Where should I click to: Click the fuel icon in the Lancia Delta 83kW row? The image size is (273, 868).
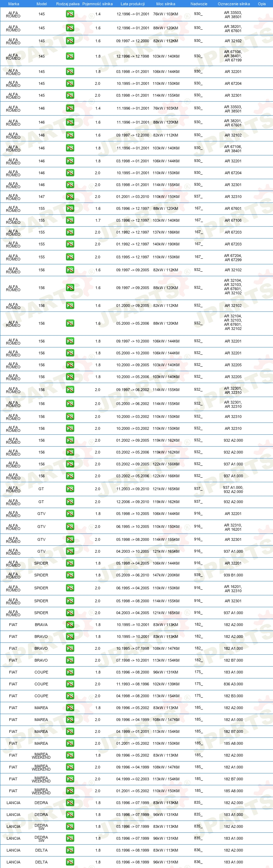point(70,850)
